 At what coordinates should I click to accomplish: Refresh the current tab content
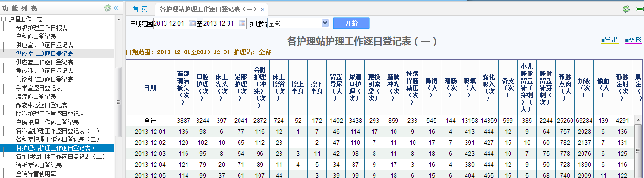point(626,9)
